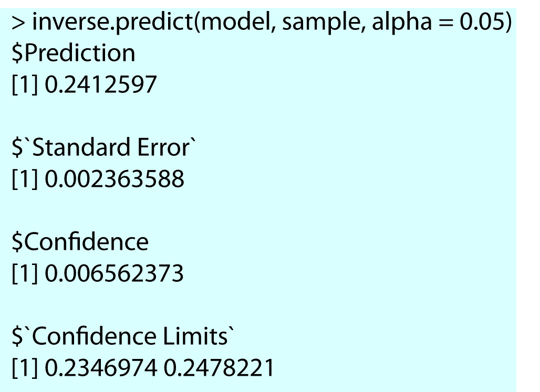Click the $Prediction output label
This screenshot has height=392, width=540.
(x=74, y=53)
